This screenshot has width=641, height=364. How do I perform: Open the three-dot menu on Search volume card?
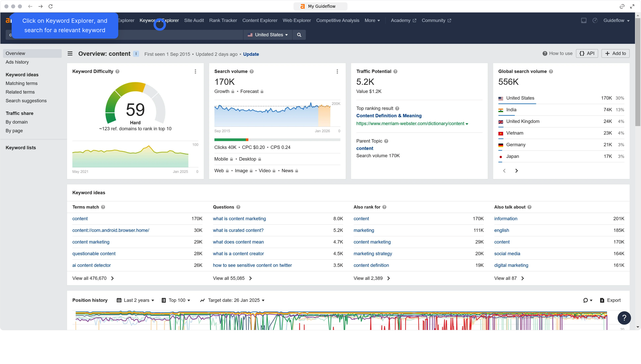337,71
